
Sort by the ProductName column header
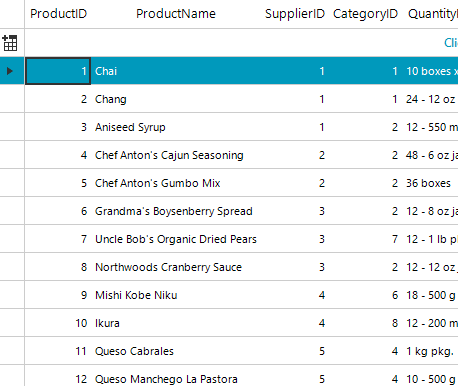(x=176, y=14)
